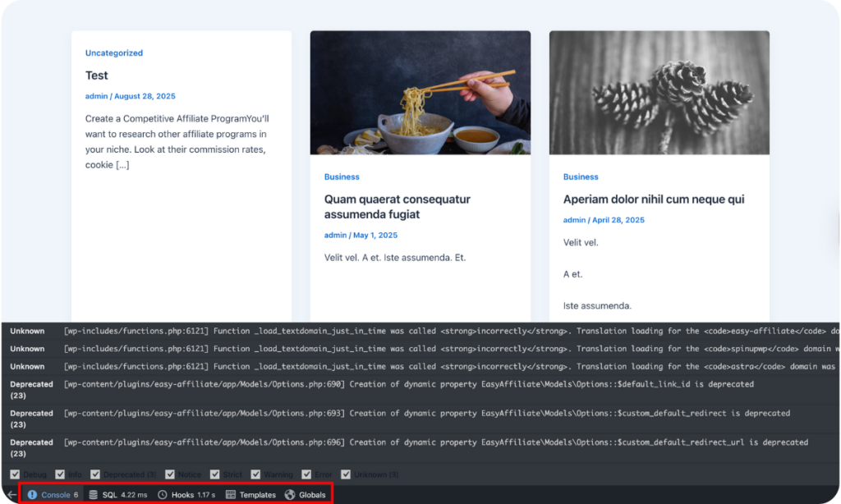841x504 pixels.
Task: Uncheck the Debug filter
Action: pos(15,474)
